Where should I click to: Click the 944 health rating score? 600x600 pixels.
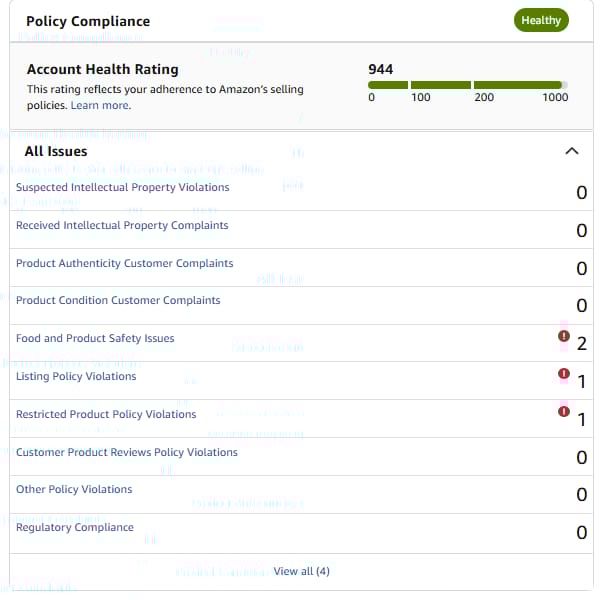click(x=380, y=69)
